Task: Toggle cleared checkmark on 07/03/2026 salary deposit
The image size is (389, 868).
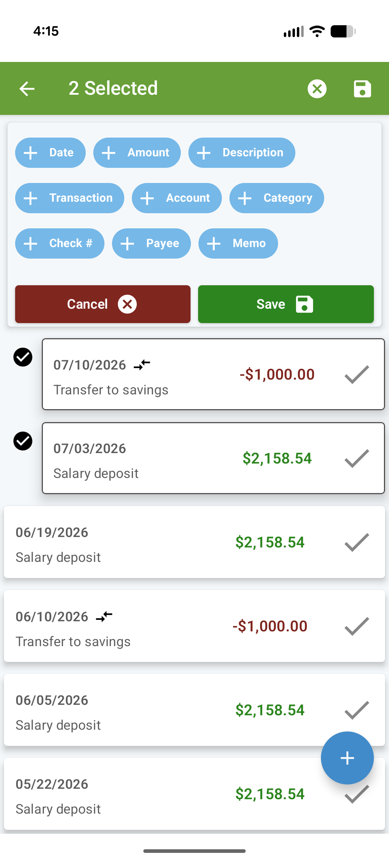Action: tap(357, 458)
